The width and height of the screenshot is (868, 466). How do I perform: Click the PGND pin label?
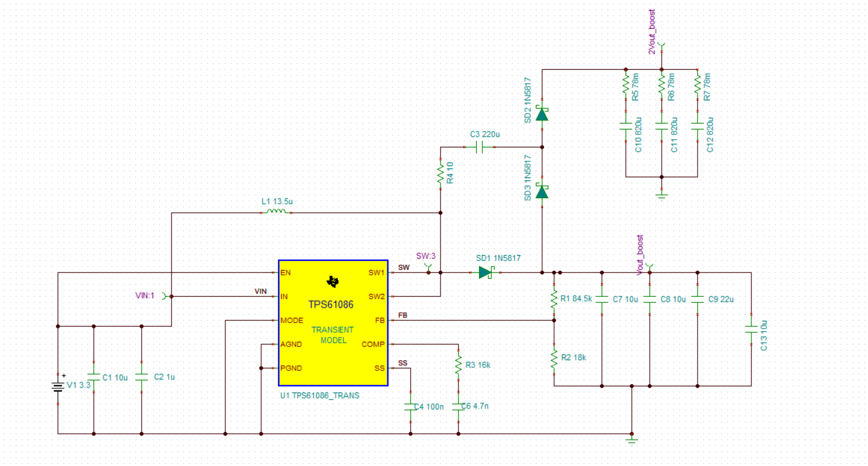click(291, 368)
